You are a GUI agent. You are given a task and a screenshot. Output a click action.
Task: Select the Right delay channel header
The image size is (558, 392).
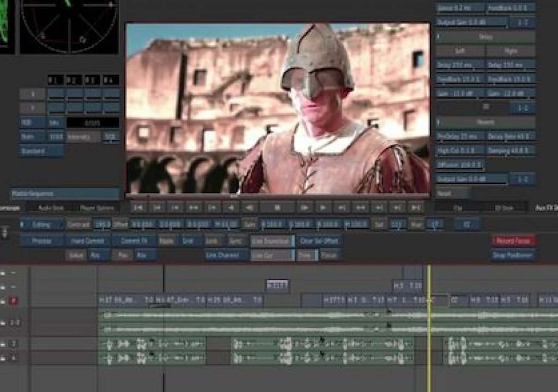(511, 51)
